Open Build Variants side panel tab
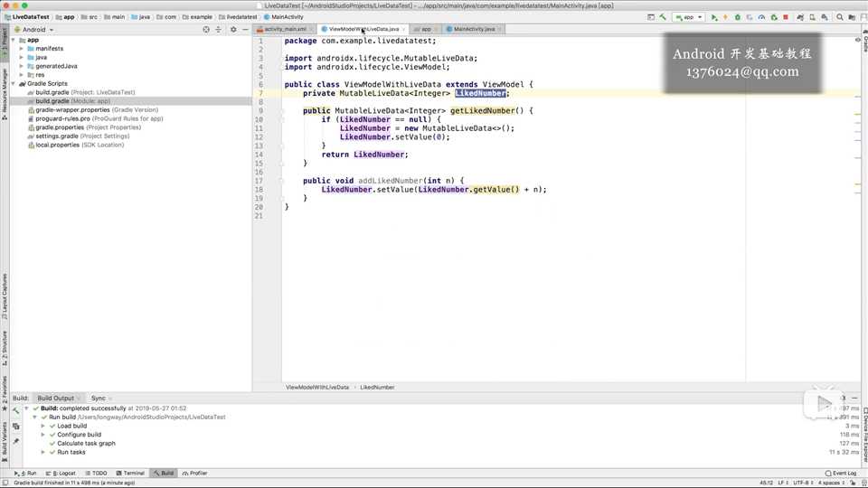868x488 pixels. tap(5, 444)
